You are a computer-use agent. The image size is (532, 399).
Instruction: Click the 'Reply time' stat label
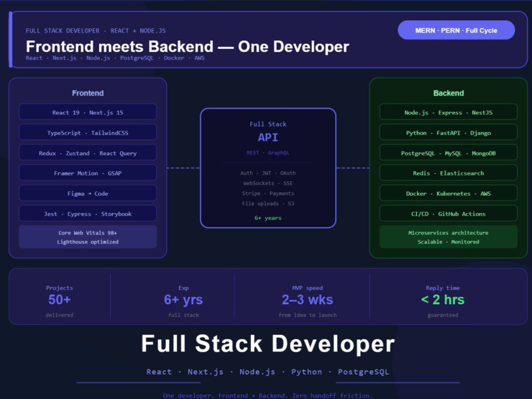point(443,288)
